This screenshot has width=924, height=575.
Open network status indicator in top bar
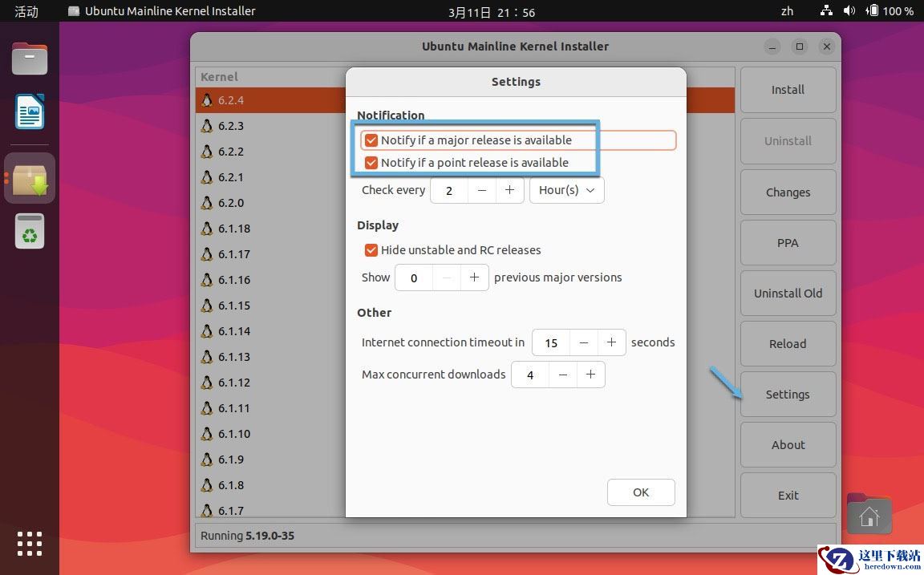pyautogui.click(x=826, y=10)
